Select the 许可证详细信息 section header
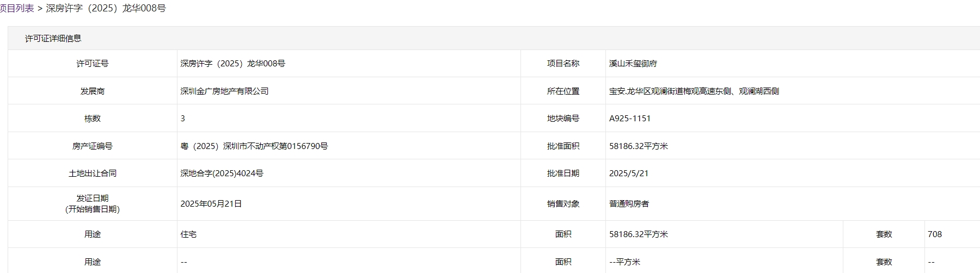 click(53, 38)
